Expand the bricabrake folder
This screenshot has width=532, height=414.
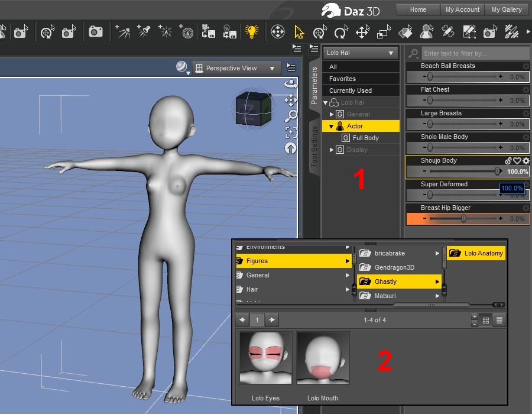[437, 253]
